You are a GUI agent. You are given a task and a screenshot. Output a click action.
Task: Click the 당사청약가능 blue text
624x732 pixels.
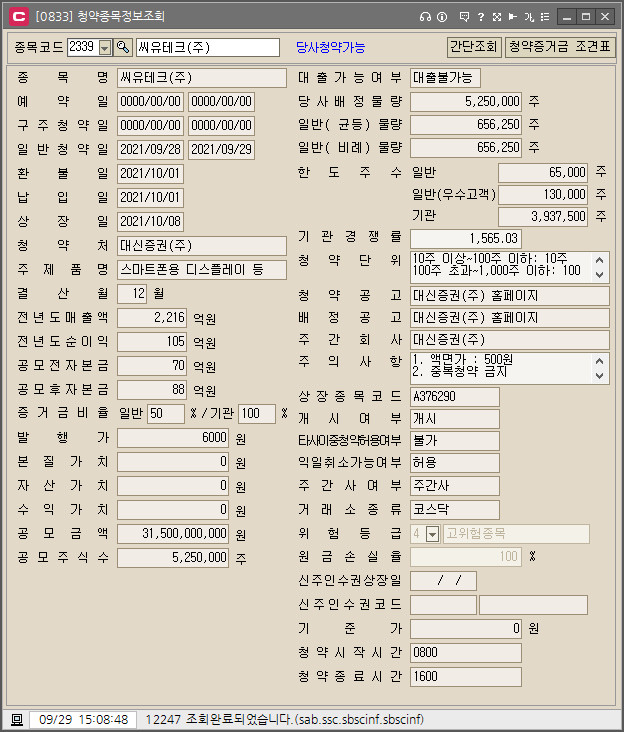(330, 48)
